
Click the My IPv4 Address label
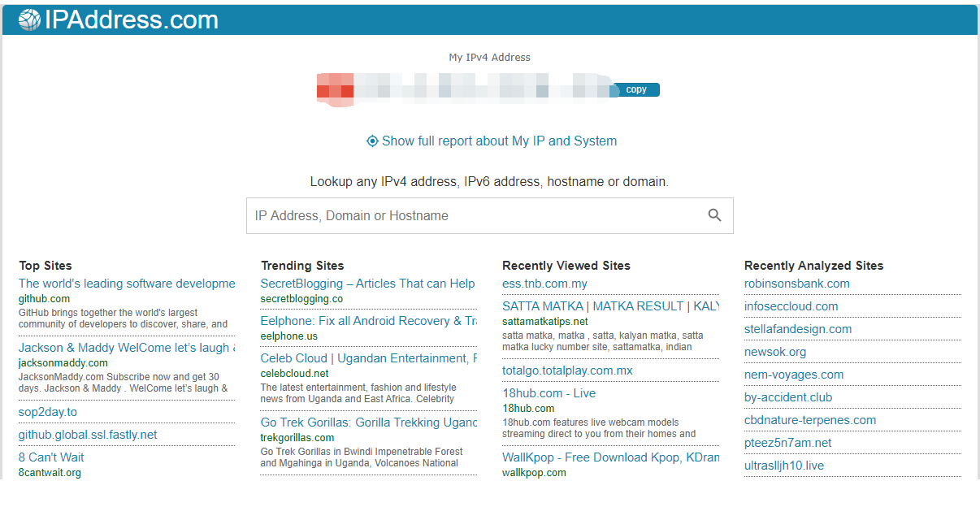(490, 58)
